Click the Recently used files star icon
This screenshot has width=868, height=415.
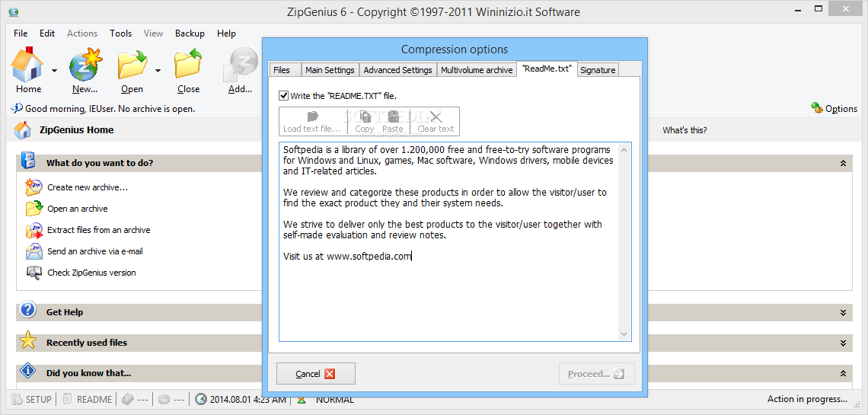[27, 341]
